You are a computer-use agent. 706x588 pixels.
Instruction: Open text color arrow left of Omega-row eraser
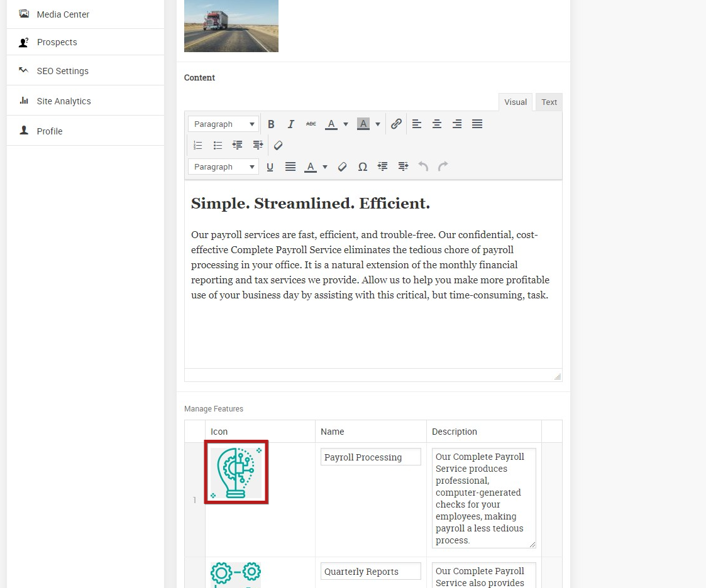pyautogui.click(x=325, y=167)
